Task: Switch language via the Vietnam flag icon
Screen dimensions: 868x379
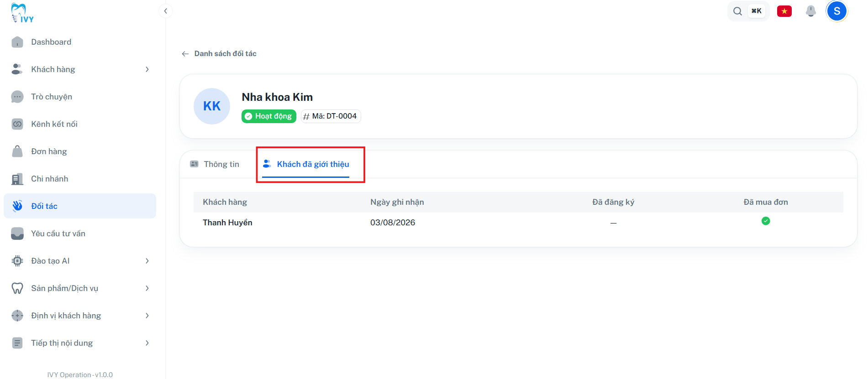Action: tap(784, 11)
